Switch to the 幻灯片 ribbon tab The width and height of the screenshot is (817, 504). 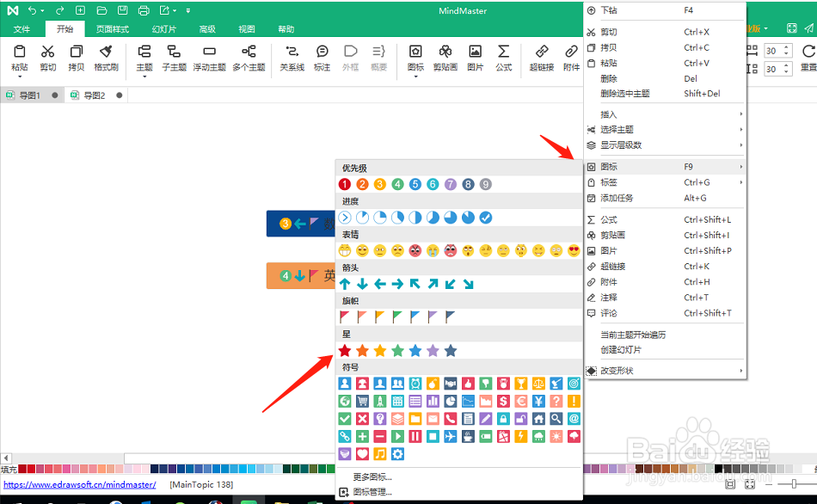[163, 29]
